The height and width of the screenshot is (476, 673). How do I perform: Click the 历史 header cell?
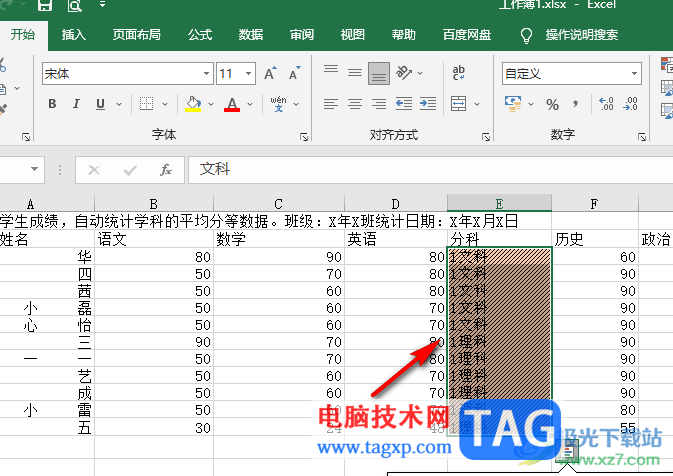click(x=595, y=239)
